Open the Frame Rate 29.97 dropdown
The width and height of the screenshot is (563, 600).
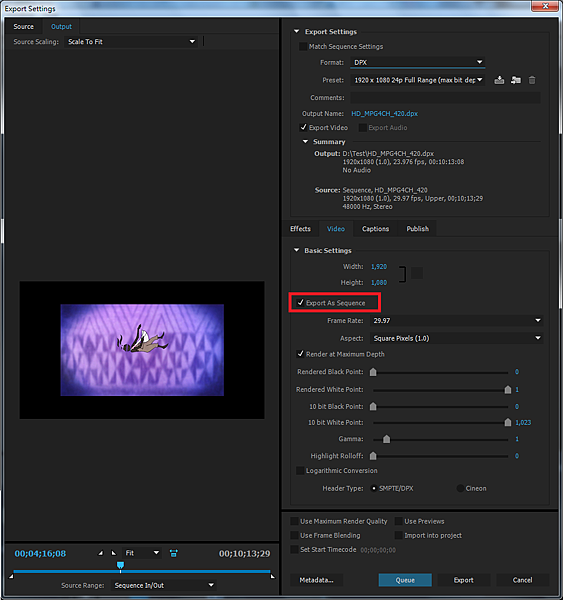point(456,320)
